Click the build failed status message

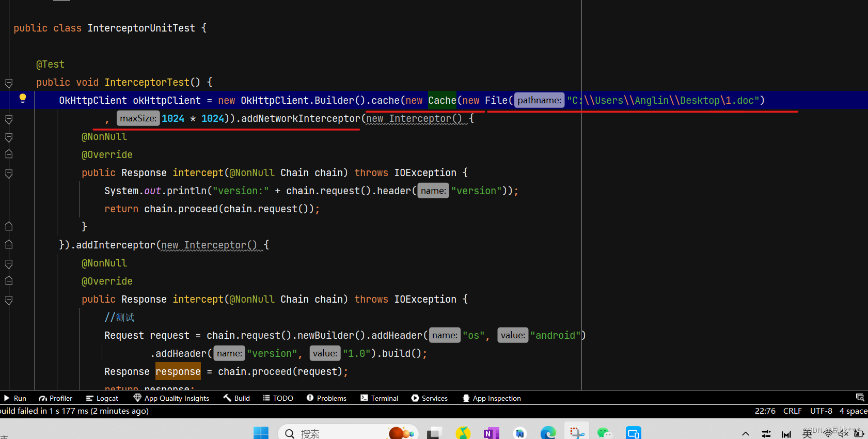click(74, 411)
